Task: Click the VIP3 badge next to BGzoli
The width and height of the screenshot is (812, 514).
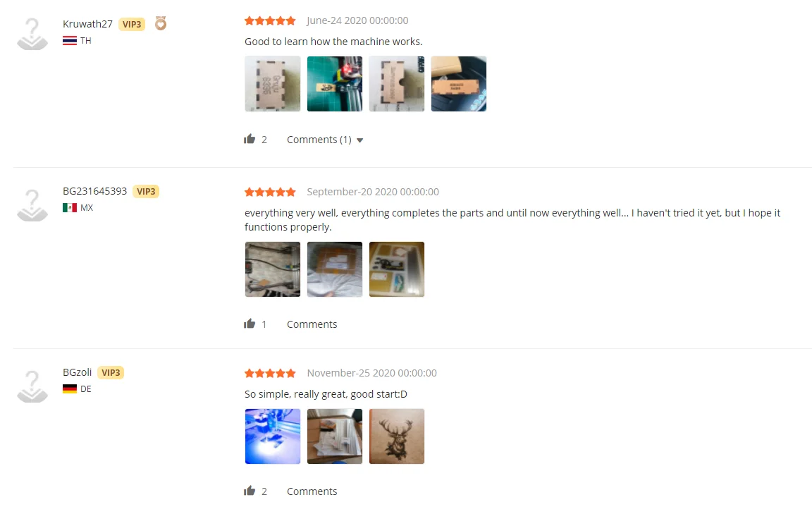Action: [111, 372]
